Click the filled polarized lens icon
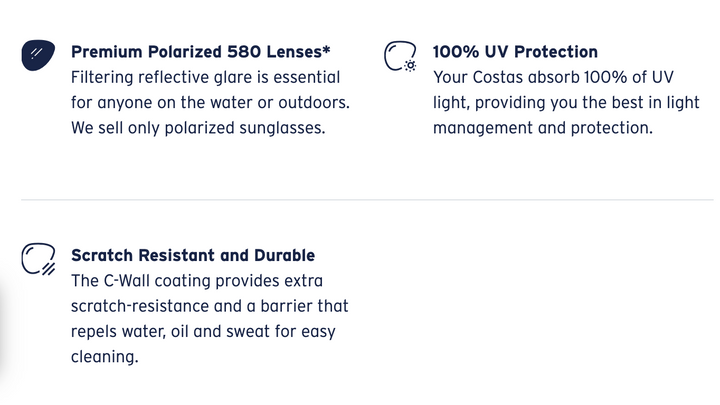This screenshot has width=720, height=405. (x=38, y=55)
